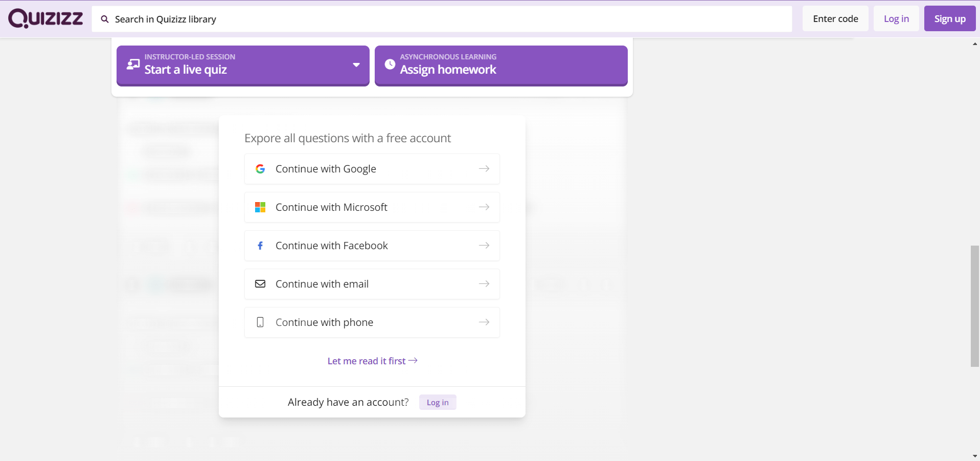Click the Let me read it first link

[372, 361]
